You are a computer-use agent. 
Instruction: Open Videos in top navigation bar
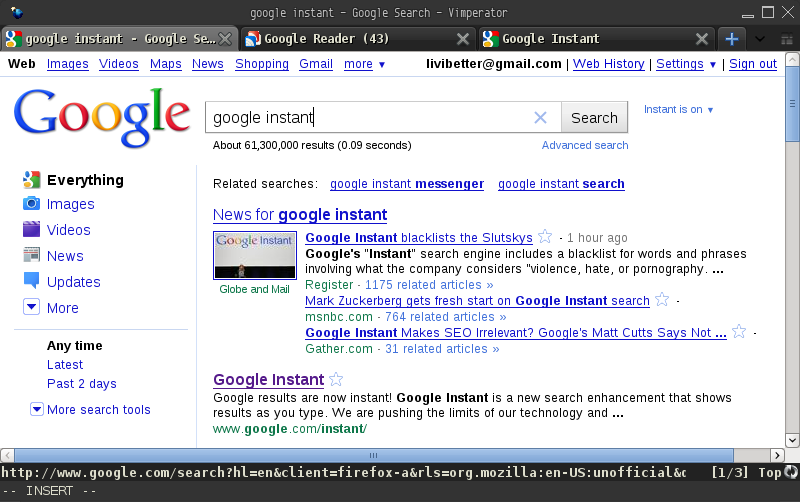119,64
